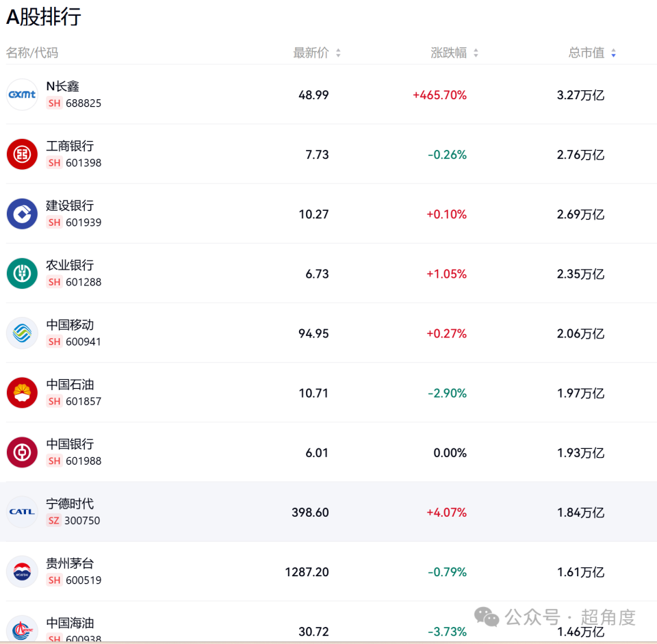The image size is (657, 644).
Task: Click the change value +1.05%
Action: pyautogui.click(x=447, y=274)
